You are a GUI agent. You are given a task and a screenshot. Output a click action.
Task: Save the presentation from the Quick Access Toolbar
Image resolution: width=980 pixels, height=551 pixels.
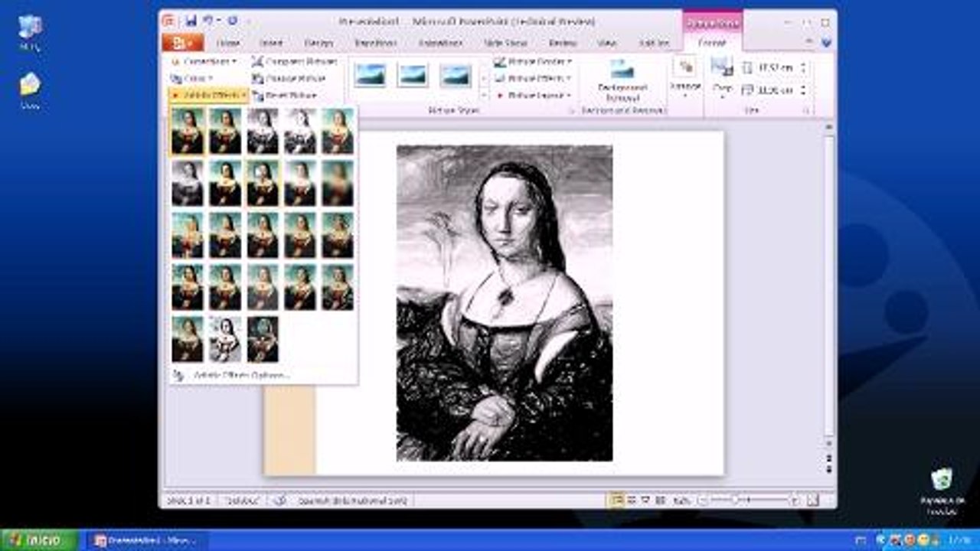coord(190,21)
